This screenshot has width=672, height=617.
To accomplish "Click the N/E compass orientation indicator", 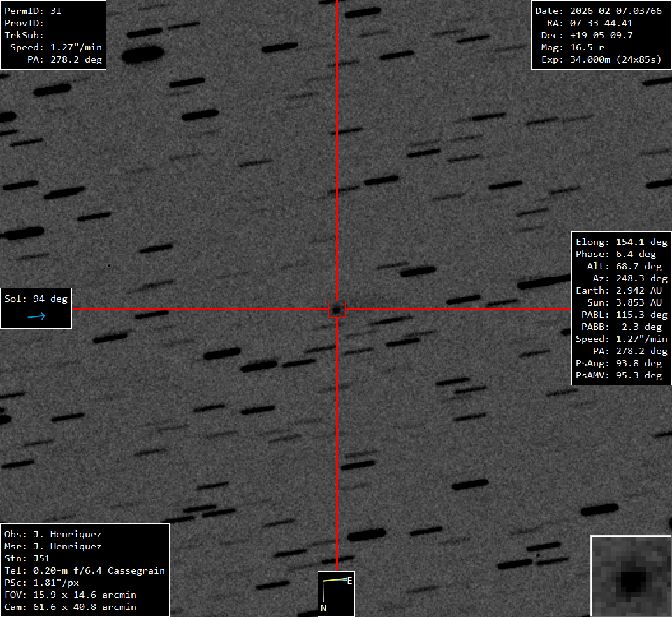I will tap(336, 593).
